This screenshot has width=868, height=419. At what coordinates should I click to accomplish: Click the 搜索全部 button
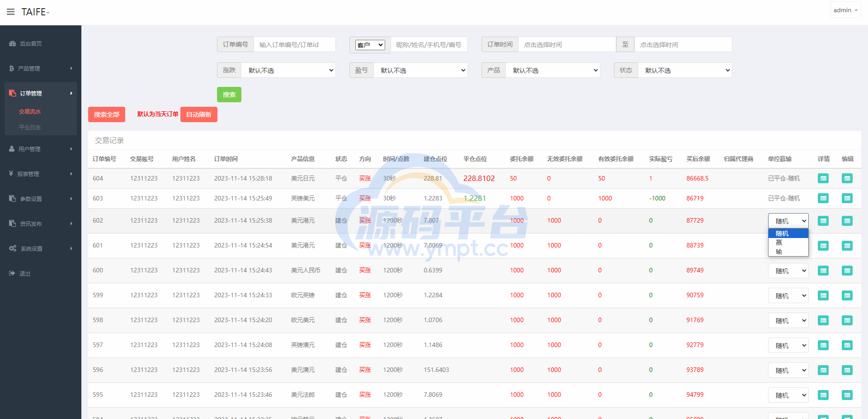pyautogui.click(x=107, y=114)
